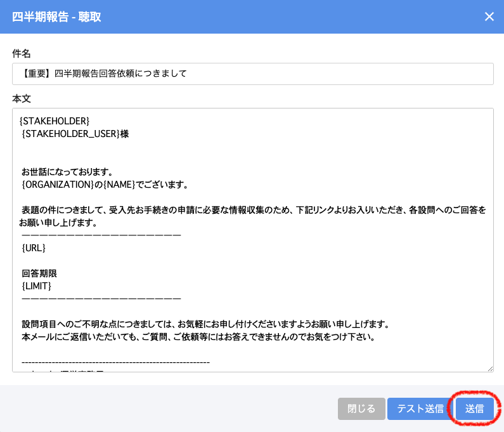Click the 送信 button

tap(474, 409)
